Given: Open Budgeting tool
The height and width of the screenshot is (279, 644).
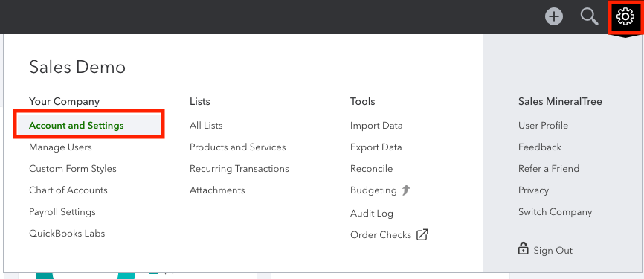Looking at the screenshot, I should click(x=373, y=190).
